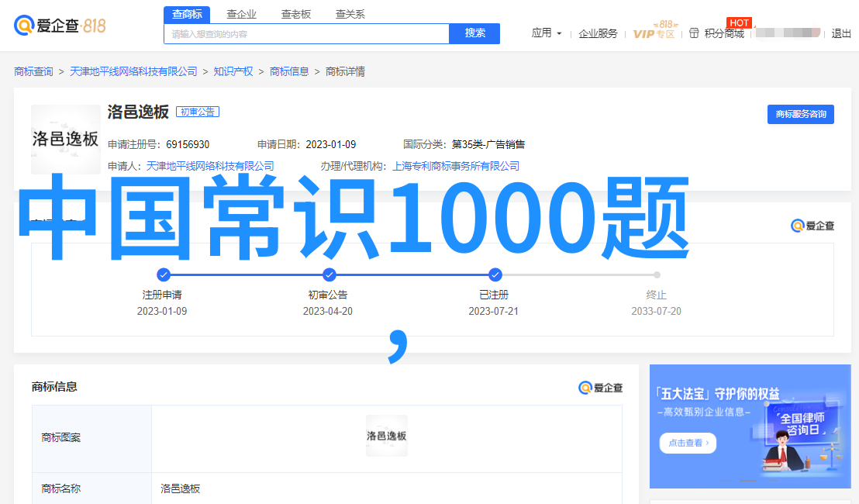
Task: Select the 查商标 tab
Action: 187,14
